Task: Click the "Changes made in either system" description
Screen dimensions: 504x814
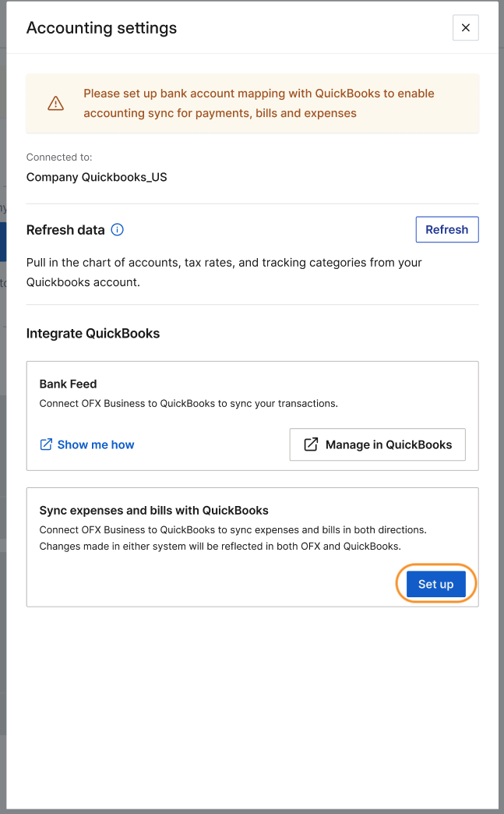Action: point(220,546)
